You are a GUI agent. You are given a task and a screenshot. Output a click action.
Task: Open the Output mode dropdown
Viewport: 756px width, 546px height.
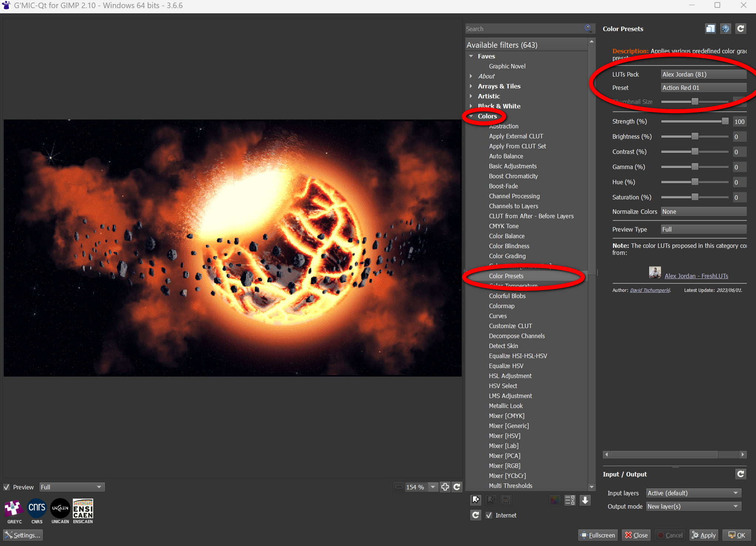[693, 506]
